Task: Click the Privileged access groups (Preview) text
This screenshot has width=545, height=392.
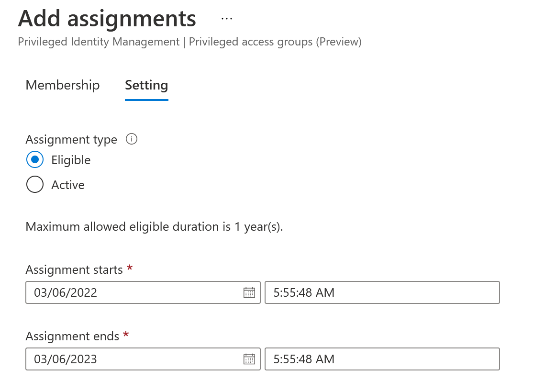Action: coord(275,42)
